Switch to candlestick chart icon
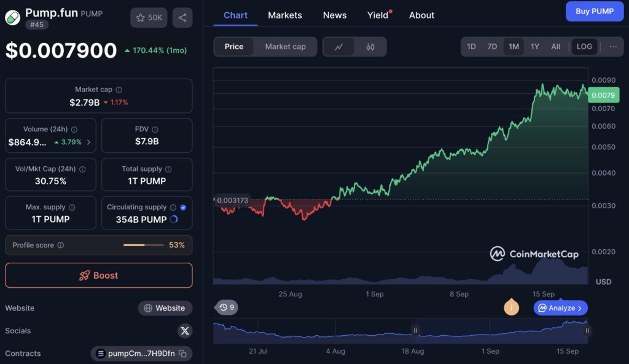 point(370,47)
